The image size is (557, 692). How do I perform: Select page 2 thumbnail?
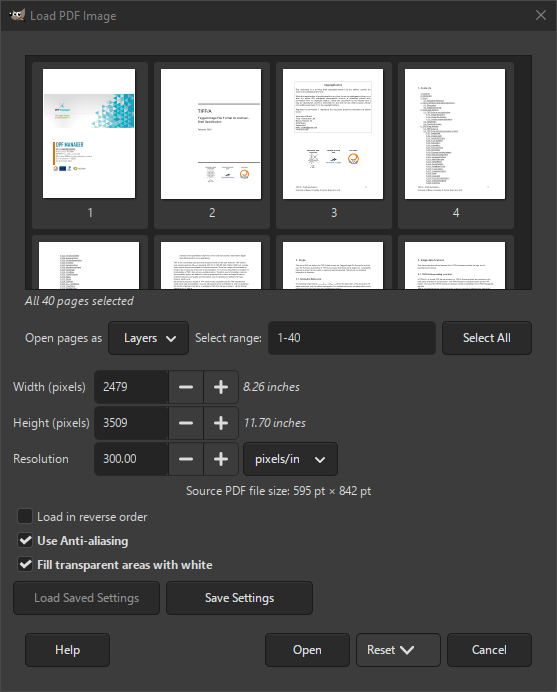[x=212, y=145]
